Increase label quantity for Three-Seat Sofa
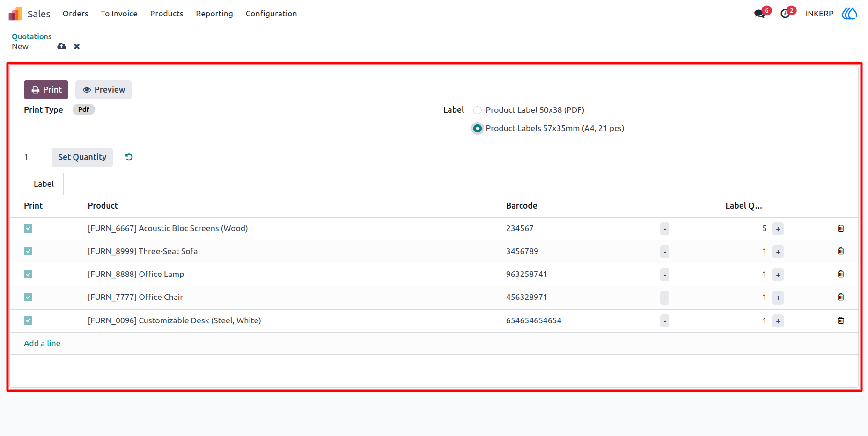Image resolution: width=868 pixels, height=436 pixels. (x=778, y=252)
